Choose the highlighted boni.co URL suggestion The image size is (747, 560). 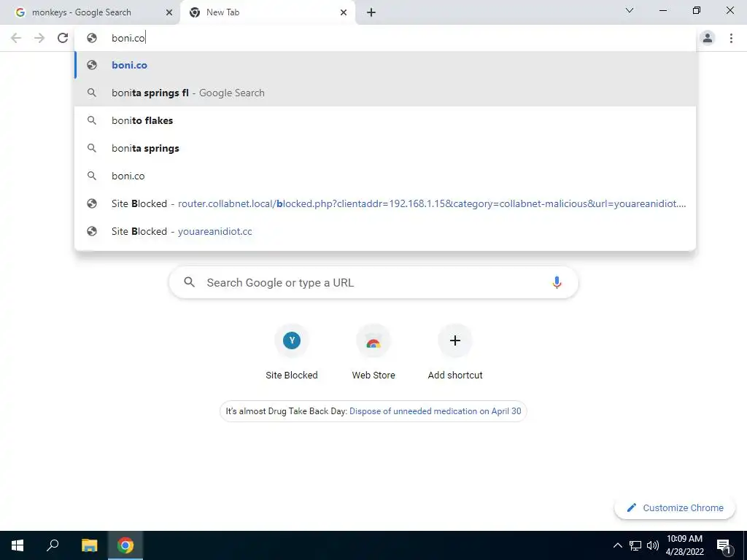coord(385,65)
